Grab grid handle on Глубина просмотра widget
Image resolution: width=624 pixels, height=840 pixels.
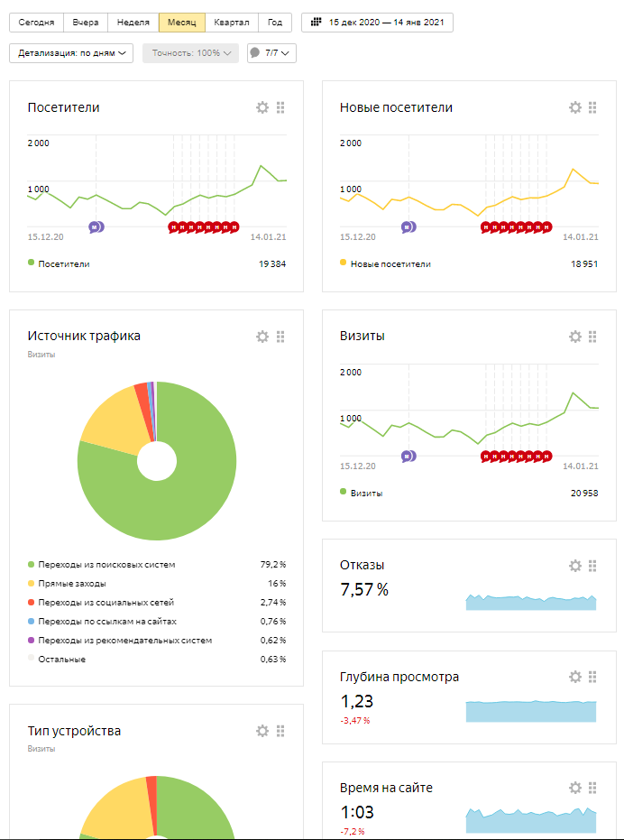[592, 677]
